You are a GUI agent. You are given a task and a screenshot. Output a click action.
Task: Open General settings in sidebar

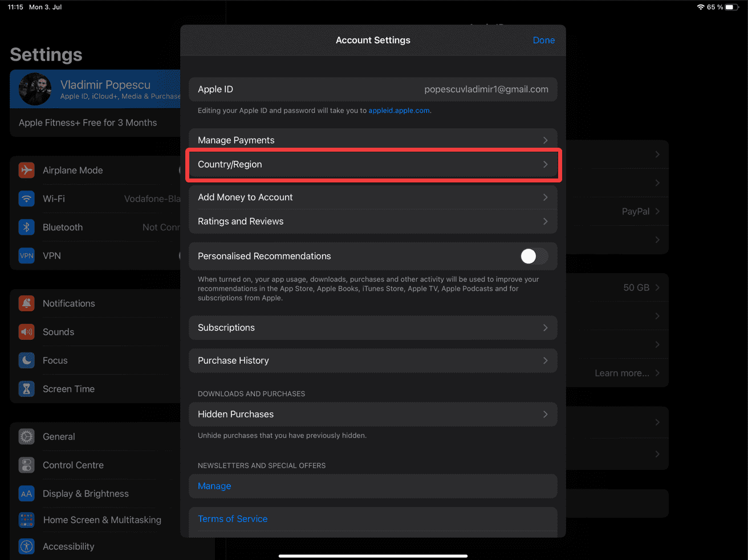95,437
